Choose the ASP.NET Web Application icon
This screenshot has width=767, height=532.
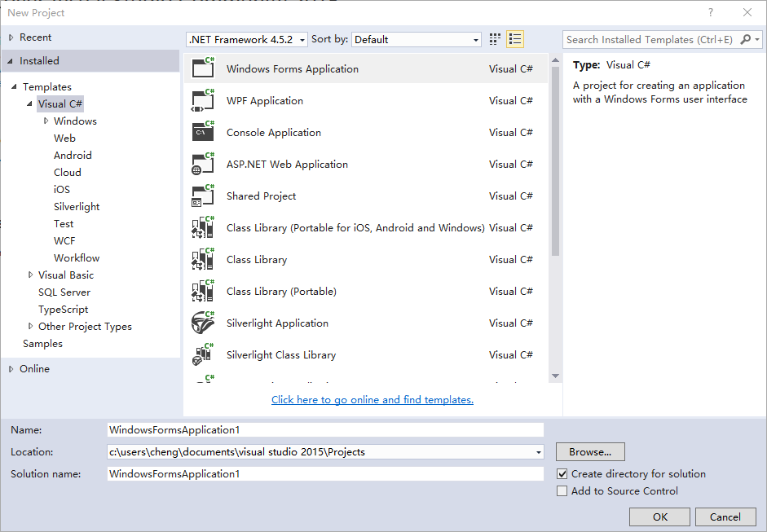(x=202, y=164)
